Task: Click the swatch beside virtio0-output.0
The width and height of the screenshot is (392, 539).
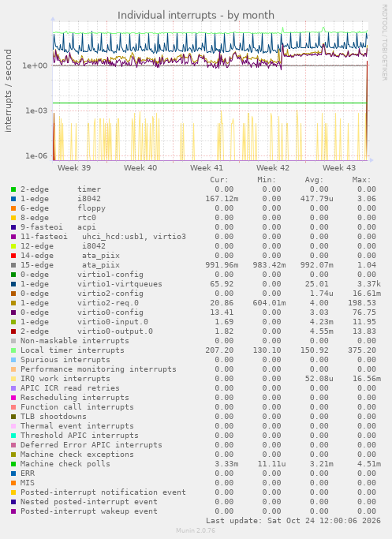Action: (x=13, y=331)
